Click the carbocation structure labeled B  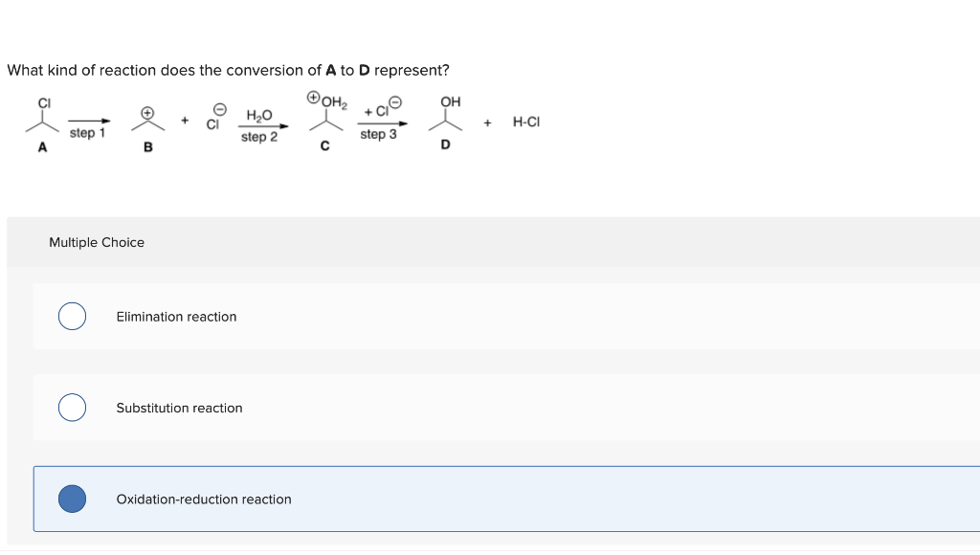tap(146, 122)
